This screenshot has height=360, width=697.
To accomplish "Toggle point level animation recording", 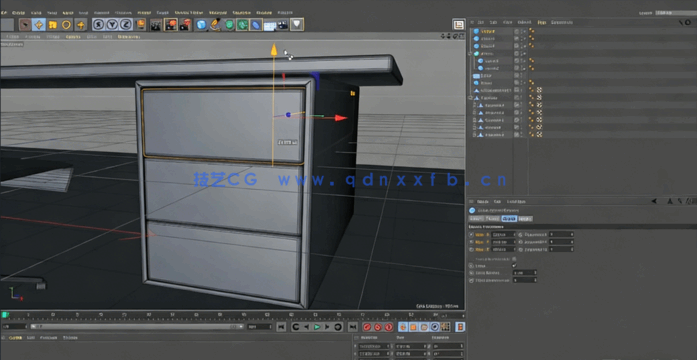I will point(445,327).
